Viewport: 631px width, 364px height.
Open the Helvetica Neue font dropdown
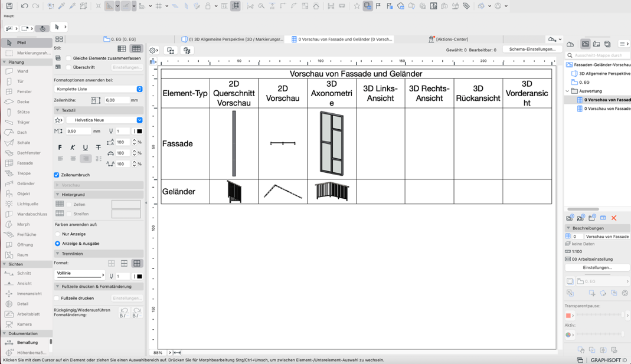point(104,120)
